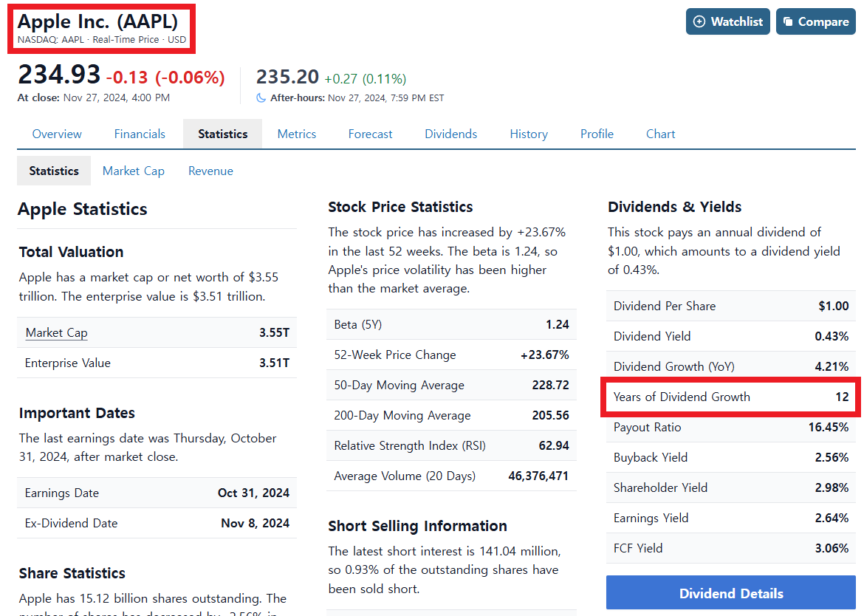Click the 200-Day Moving Average label
Viewport: 864px width, 616px height.
coord(402,415)
